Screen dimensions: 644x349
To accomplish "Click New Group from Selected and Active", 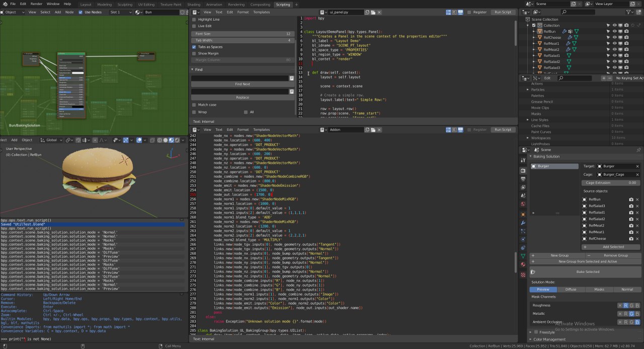I will click(586, 262).
